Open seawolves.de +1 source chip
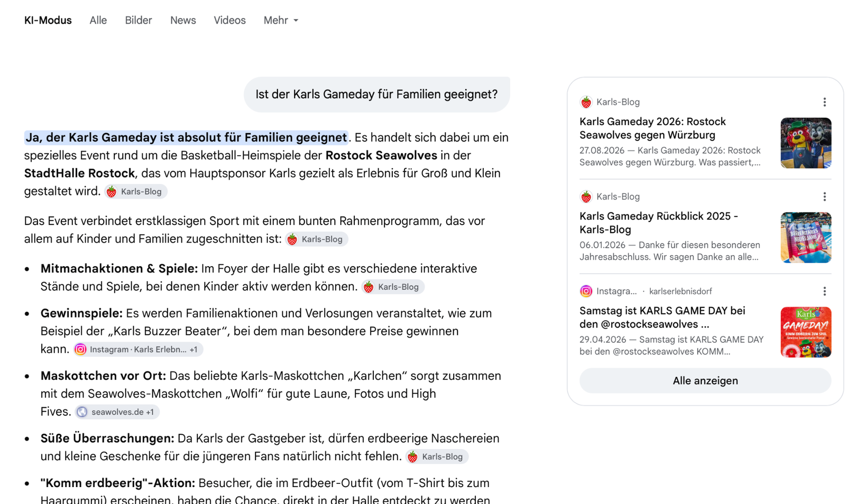 (117, 412)
